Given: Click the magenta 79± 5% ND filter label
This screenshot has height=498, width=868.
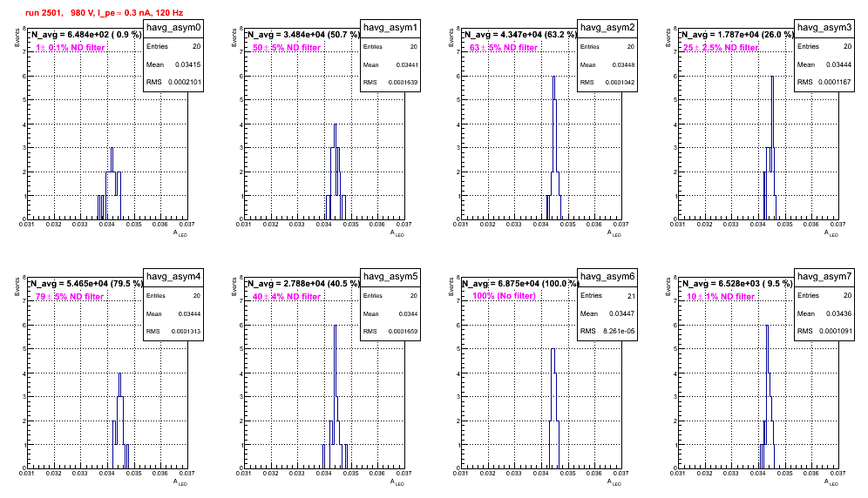Looking at the screenshot, I should click(x=70, y=297).
